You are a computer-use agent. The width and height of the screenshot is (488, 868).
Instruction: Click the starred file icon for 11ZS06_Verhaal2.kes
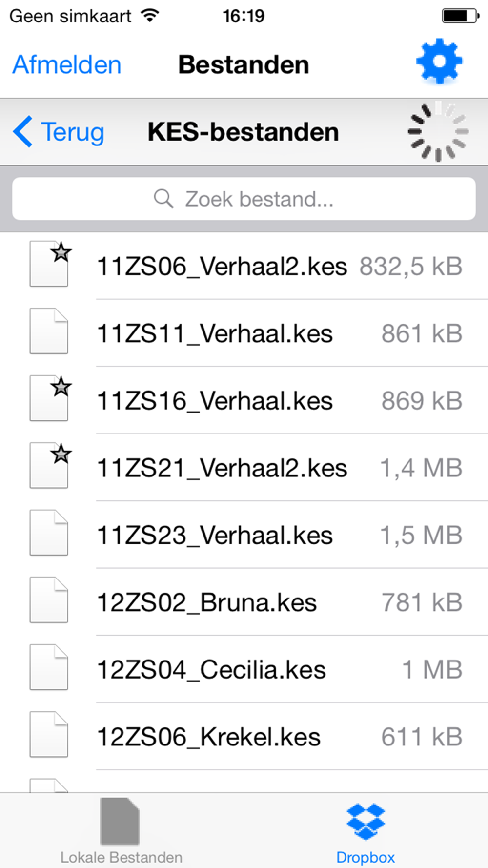point(50,264)
